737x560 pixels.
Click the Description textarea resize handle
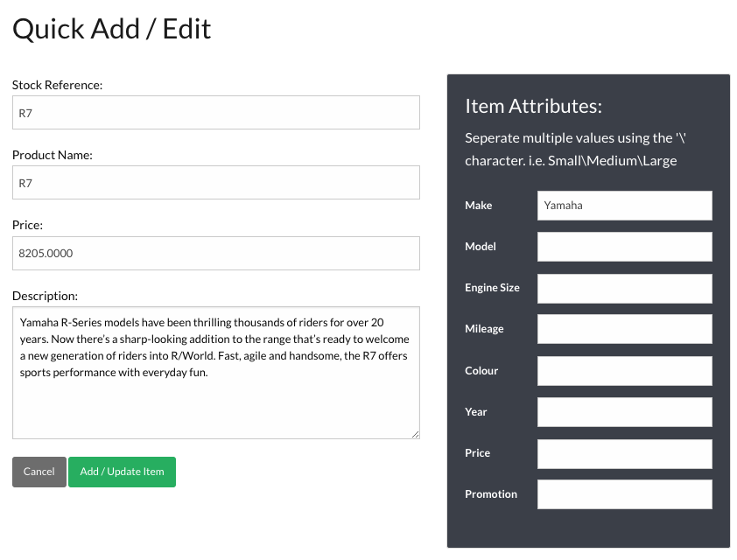coord(415,434)
